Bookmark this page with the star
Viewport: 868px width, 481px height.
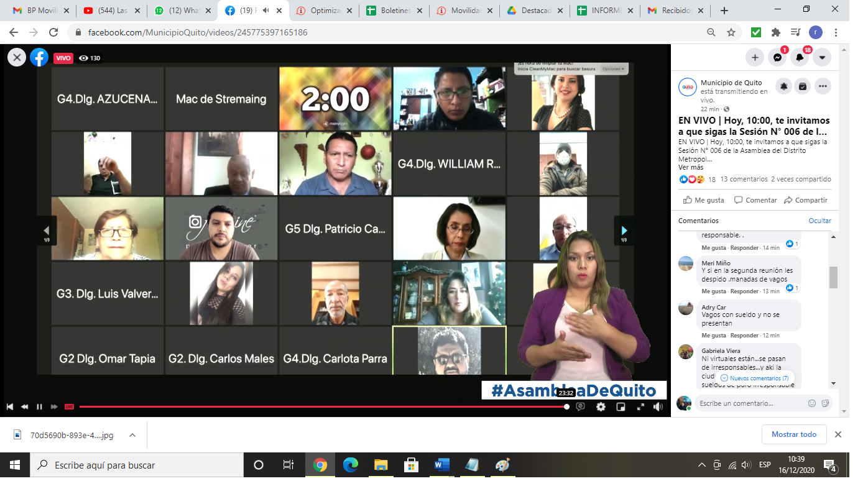pyautogui.click(x=731, y=32)
